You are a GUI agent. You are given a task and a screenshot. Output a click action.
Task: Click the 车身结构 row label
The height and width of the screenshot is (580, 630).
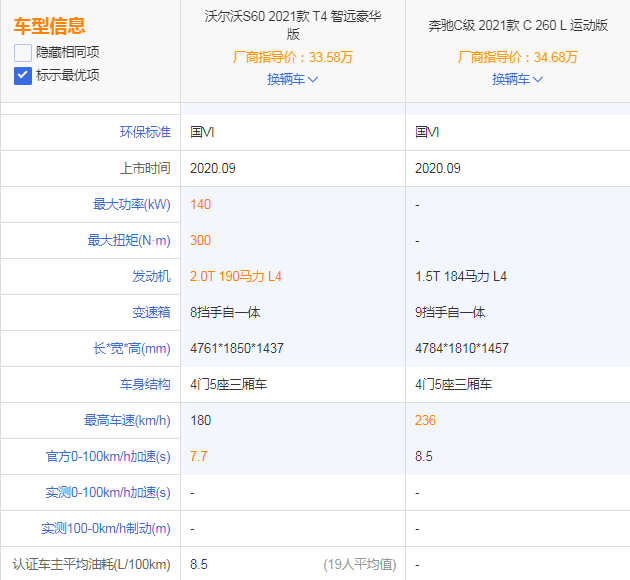coord(144,384)
